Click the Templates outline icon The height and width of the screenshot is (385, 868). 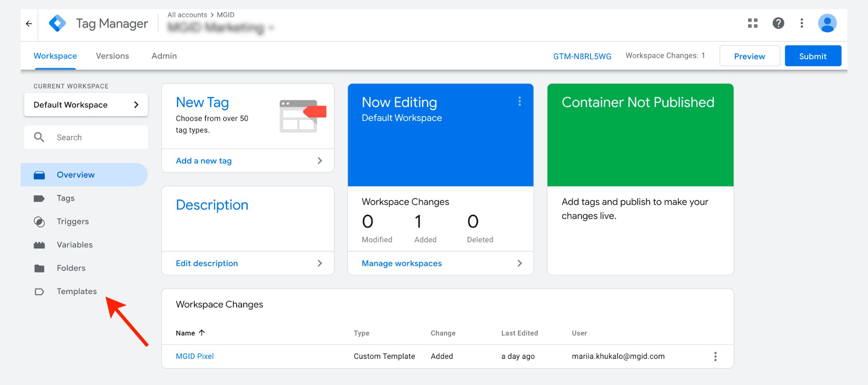tap(39, 292)
